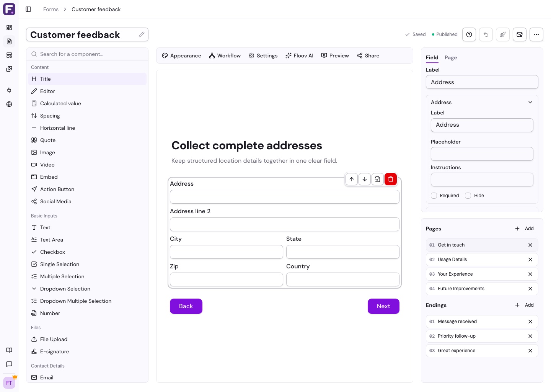
Task: Open the Workflow menu
Action: tap(225, 56)
